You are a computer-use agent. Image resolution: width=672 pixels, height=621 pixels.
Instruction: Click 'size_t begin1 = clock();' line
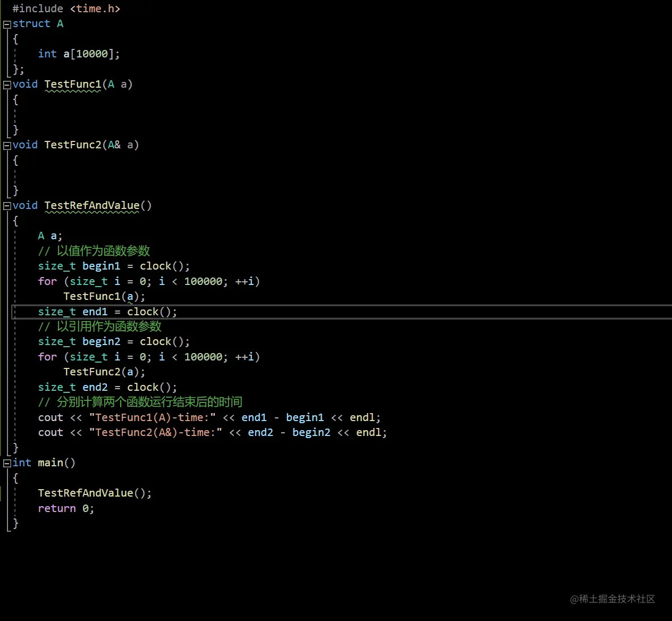pos(114,266)
